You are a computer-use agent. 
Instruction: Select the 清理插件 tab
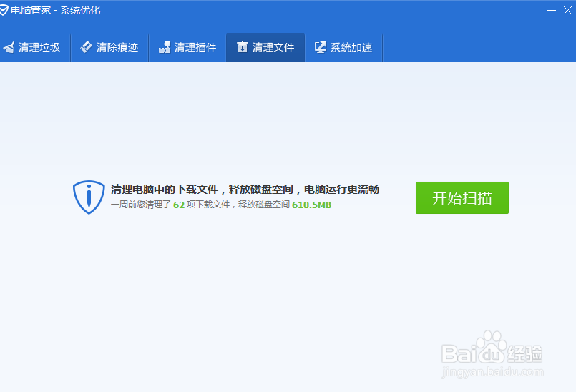pyautogui.click(x=187, y=47)
